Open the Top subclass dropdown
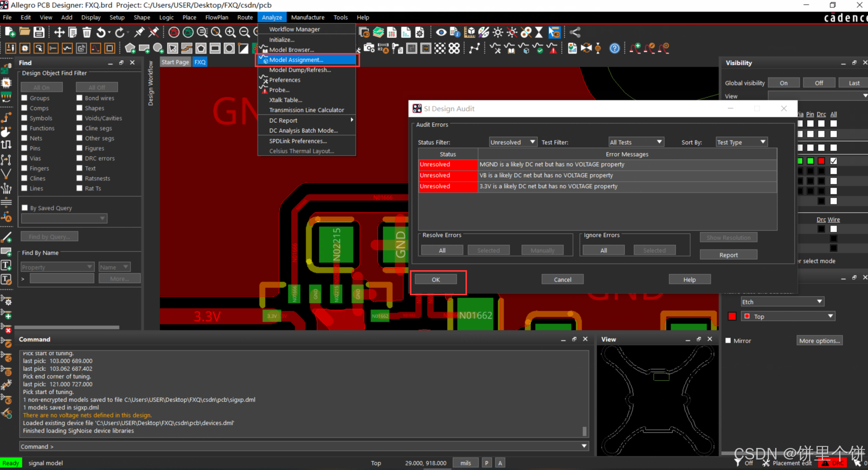This screenshot has width=868, height=470. pos(788,316)
